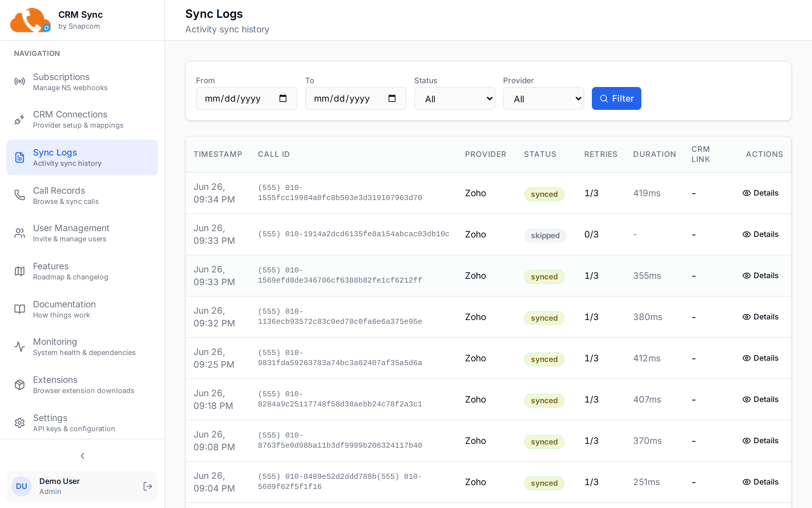Click the Call Records phone icon
Screen dimensions: 812x508
coord(19,195)
